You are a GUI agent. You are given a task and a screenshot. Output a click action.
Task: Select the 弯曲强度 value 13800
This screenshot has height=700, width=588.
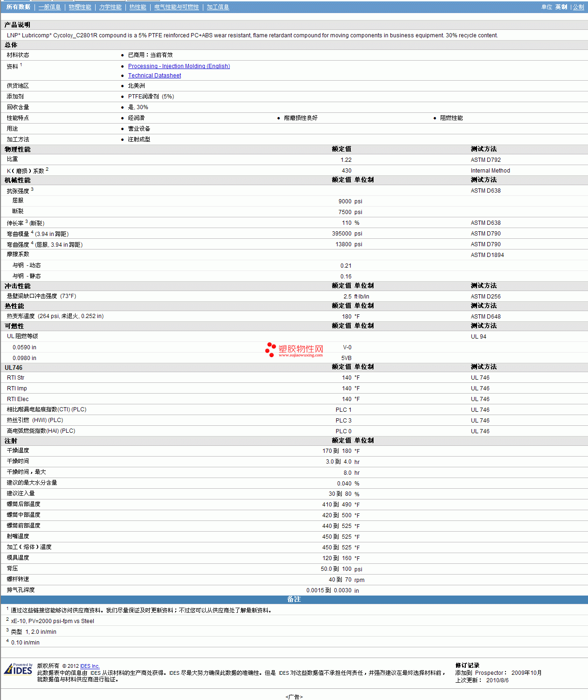(344, 244)
